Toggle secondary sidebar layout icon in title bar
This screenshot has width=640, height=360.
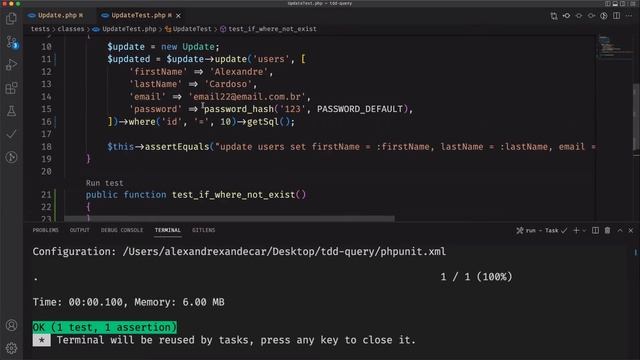coord(622,4)
